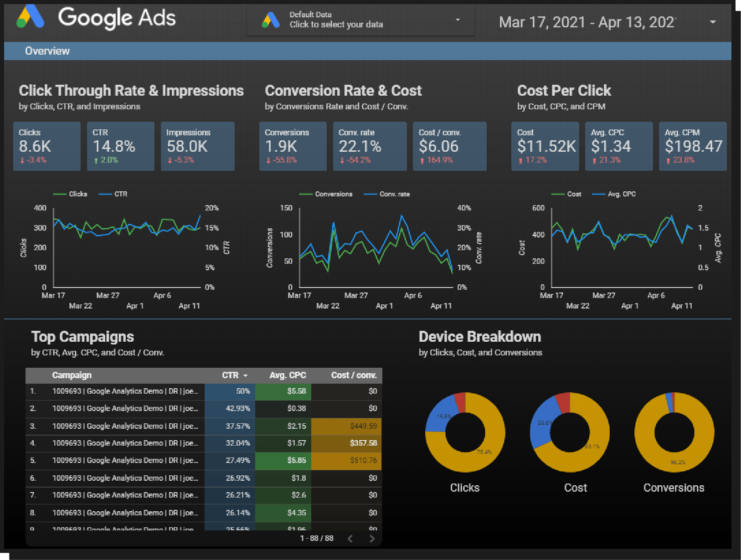Sort table by Avg. CPC header
741x560 pixels.
point(288,375)
